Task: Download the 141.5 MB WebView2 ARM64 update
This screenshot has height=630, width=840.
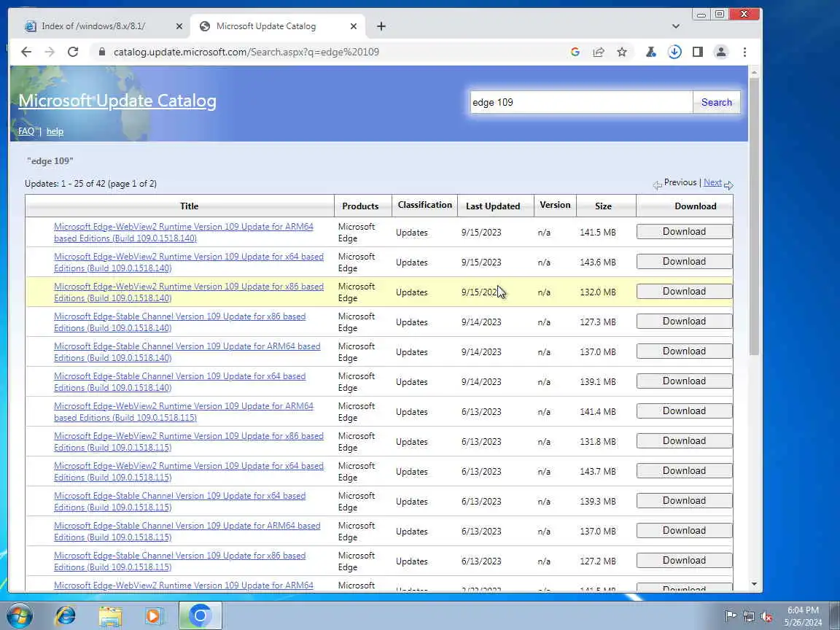Action: pyautogui.click(x=684, y=231)
